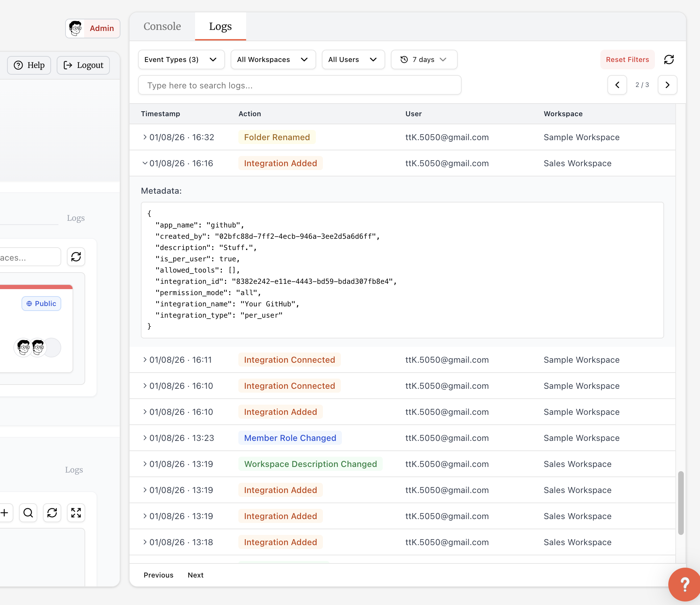Switch to the Console tab
Screen dimensions: 700x605
click(162, 26)
